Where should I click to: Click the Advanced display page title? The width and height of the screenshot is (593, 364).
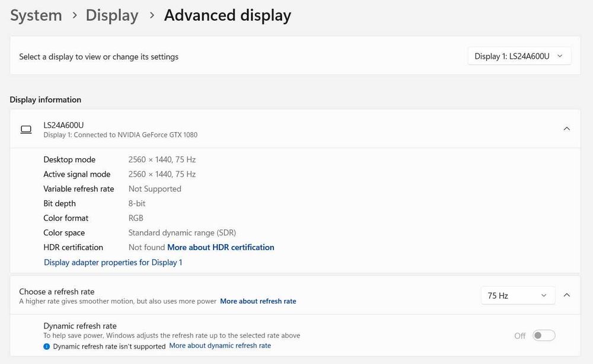228,15
